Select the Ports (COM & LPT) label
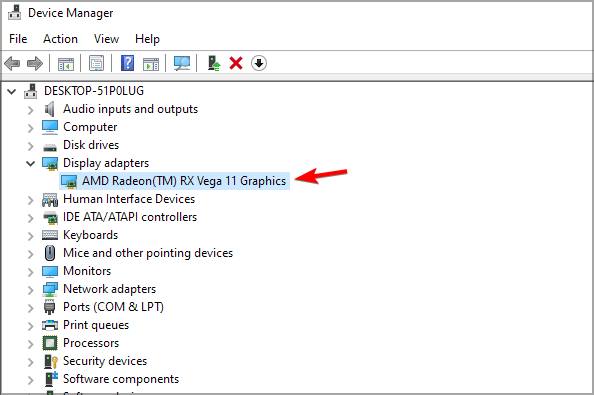Viewport: 594px width, 395px height. [x=113, y=307]
